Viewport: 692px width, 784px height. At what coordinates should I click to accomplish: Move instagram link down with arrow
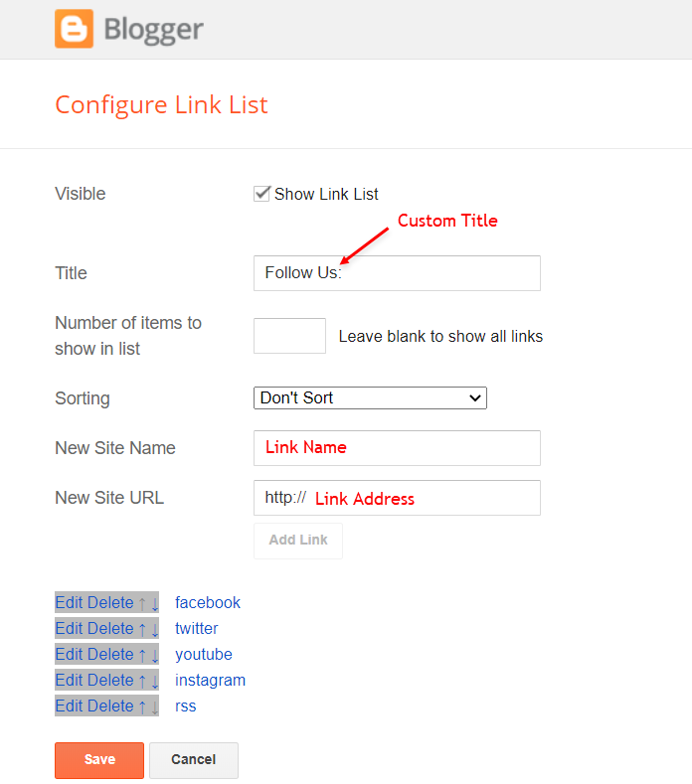(x=155, y=682)
